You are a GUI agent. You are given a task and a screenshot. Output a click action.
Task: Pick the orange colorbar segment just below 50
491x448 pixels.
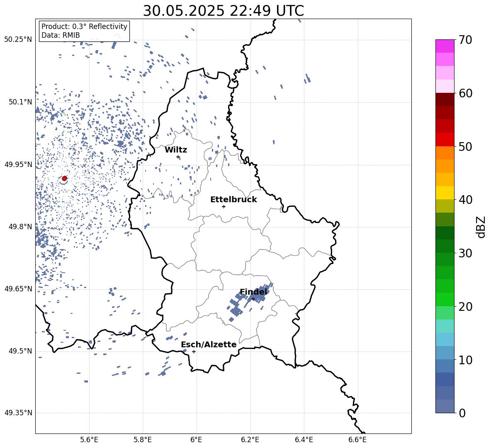445,153
